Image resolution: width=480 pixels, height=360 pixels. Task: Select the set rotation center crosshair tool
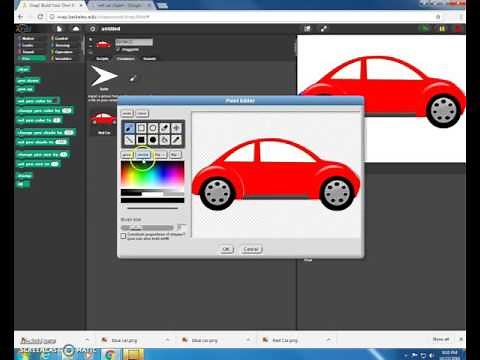176,128
